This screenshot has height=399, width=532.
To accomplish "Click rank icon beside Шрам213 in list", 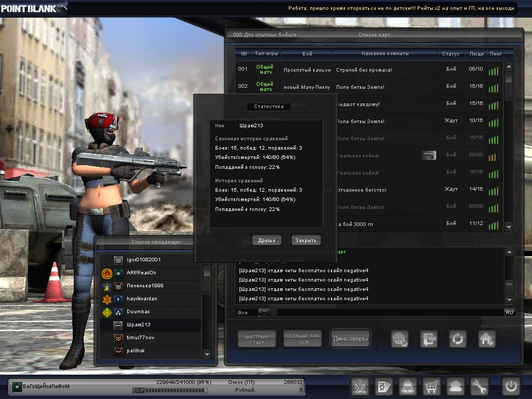I will (x=118, y=325).
